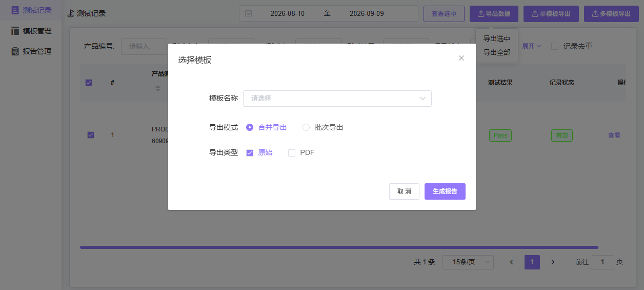644x290 pixels.
Task: Open 报告管理 in the sidebar
Action: pyautogui.click(x=31, y=51)
